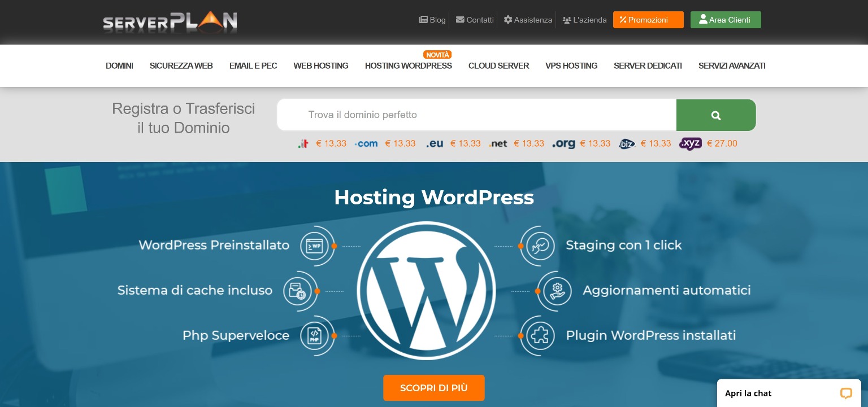Click the domain search input field
This screenshot has height=407, width=868.
point(476,115)
